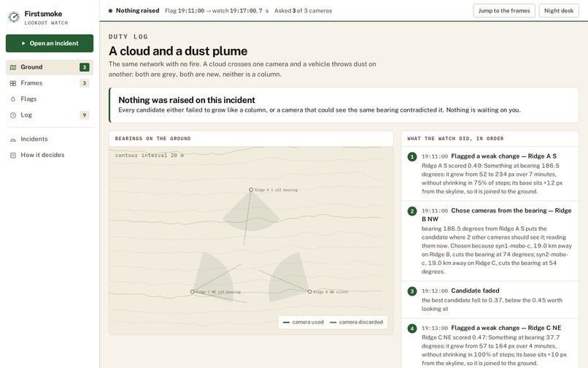Select the Ridge B NW camera marker on map
The width and height of the screenshot is (588, 368).
click(310, 292)
